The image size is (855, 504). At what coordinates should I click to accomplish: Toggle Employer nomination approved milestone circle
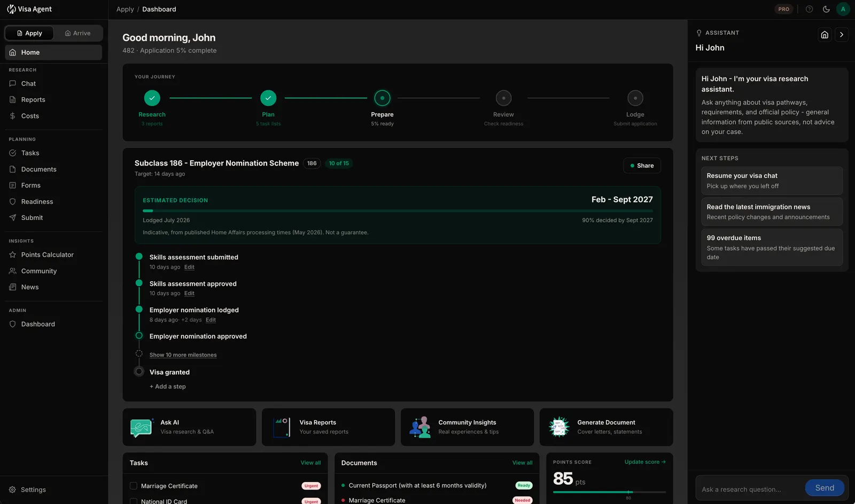tap(139, 336)
